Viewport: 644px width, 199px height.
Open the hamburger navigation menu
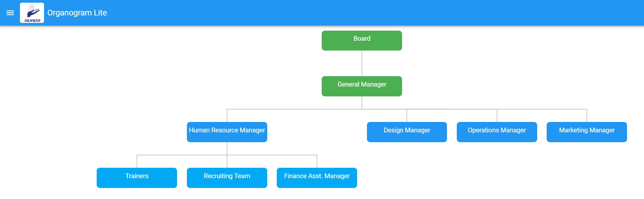[x=10, y=13]
